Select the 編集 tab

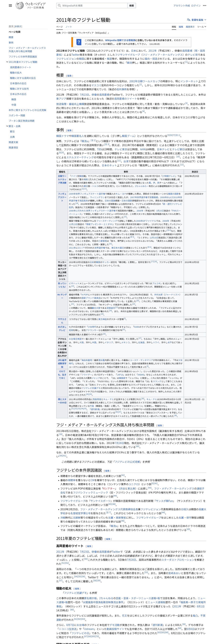[181, 27]
